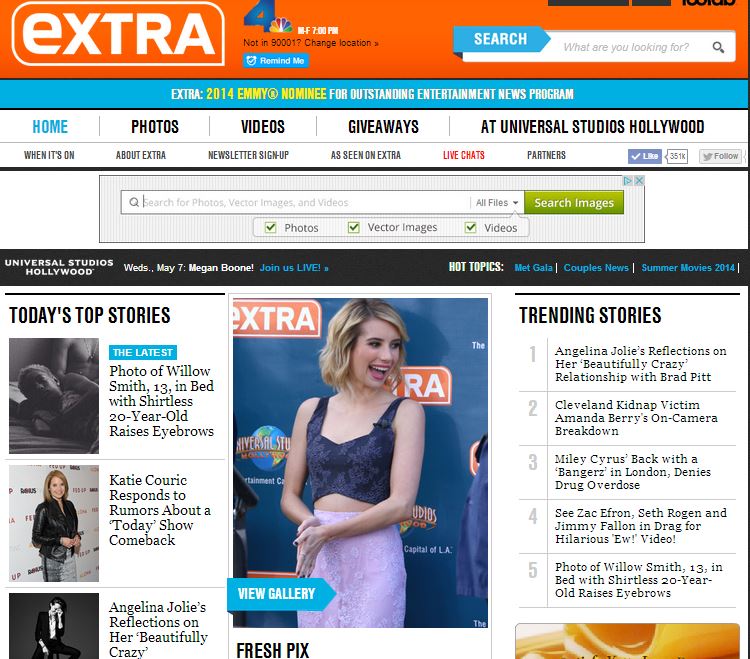The width and height of the screenshot is (750, 659).
Task: Click the Twitter Follow button
Action: point(720,156)
